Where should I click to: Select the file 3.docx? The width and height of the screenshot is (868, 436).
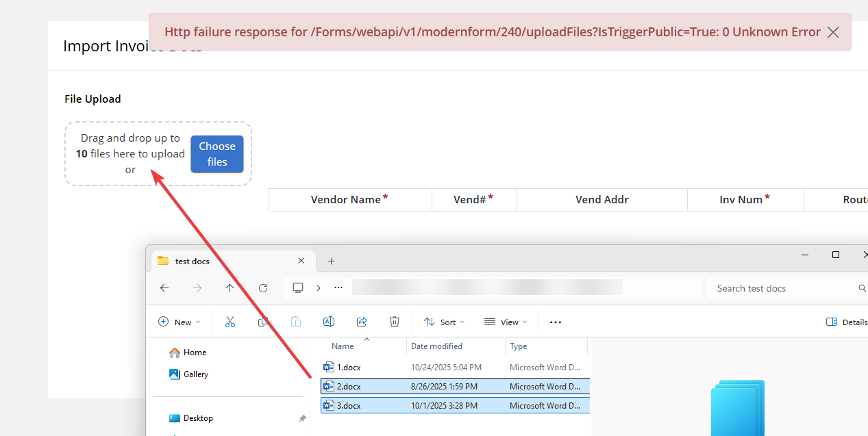(x=455, y=406)
